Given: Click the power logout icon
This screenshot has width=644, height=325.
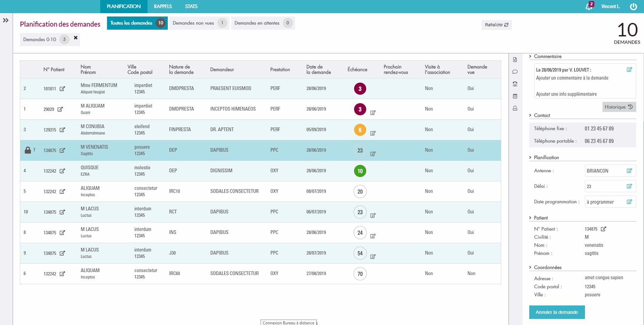Looking at the screenshot, I should (x=633, y=7).
